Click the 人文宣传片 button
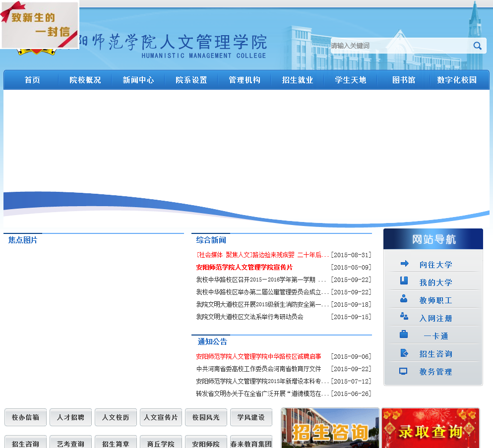 point(161,417)
